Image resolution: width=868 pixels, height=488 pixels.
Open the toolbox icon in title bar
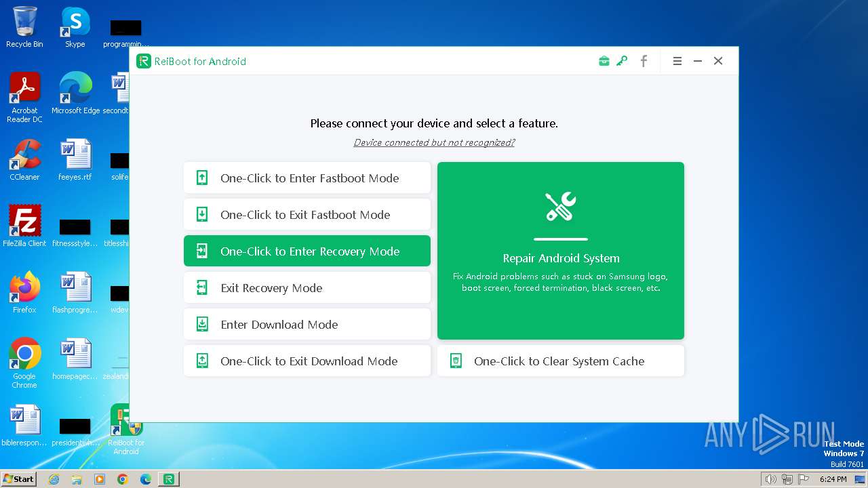tap(604, 61)
